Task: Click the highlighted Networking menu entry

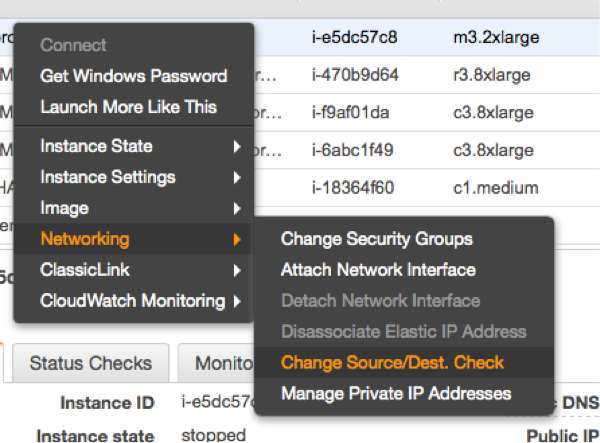Action: coord(84,239)
